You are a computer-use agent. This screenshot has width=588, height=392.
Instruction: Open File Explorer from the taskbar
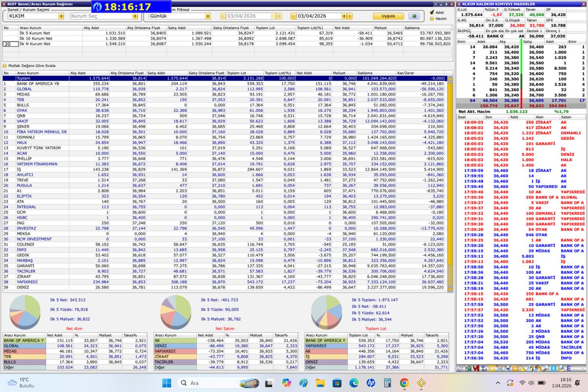click(320, 383)
